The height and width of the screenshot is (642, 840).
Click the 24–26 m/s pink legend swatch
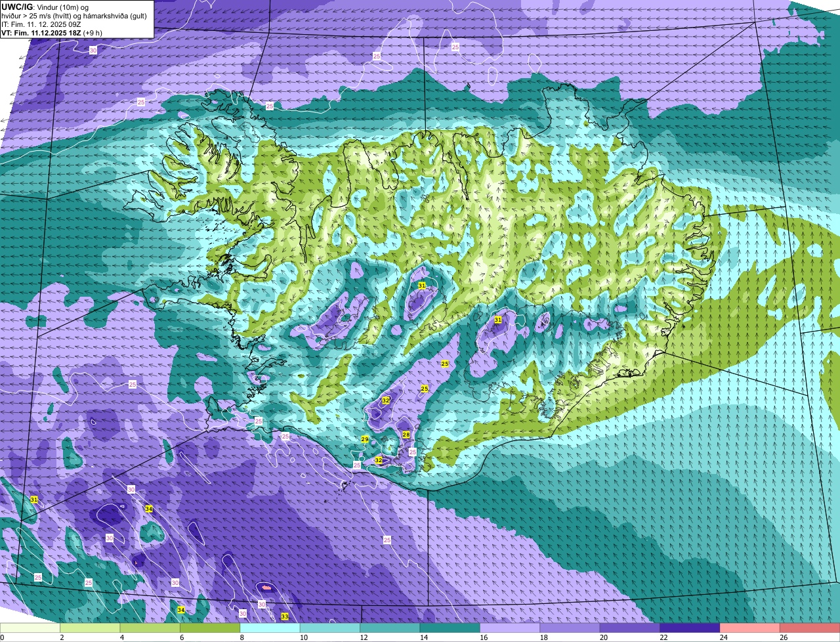tap(750, 628)
